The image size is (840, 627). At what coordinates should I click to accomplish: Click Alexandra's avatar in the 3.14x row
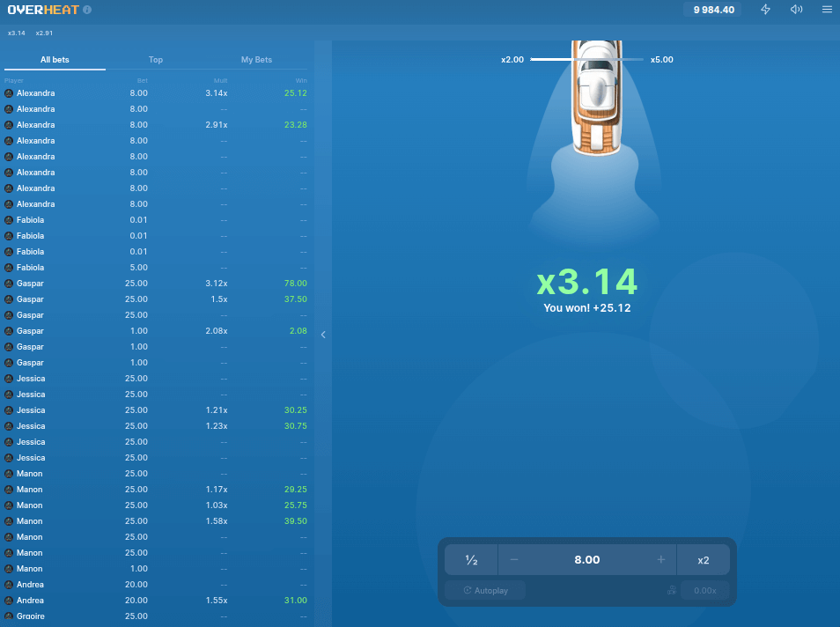coord(9,93)
